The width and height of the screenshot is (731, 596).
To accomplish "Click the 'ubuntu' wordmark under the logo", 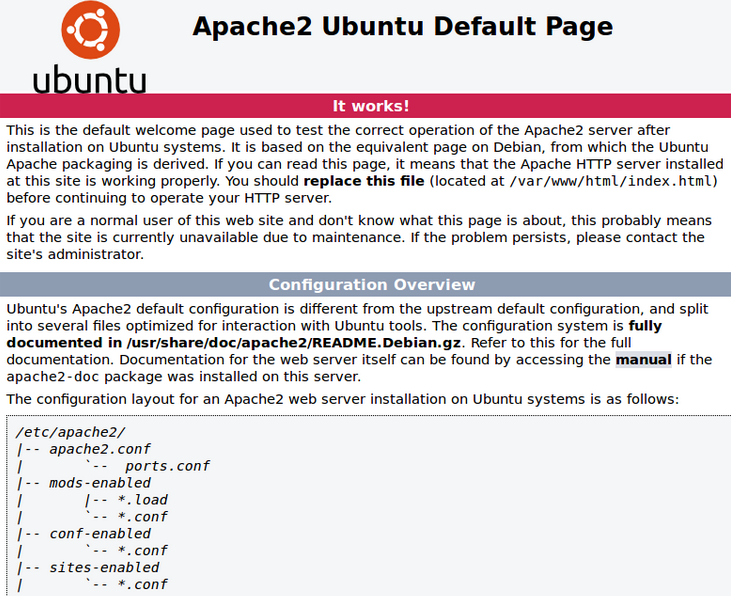I will 90,79.
